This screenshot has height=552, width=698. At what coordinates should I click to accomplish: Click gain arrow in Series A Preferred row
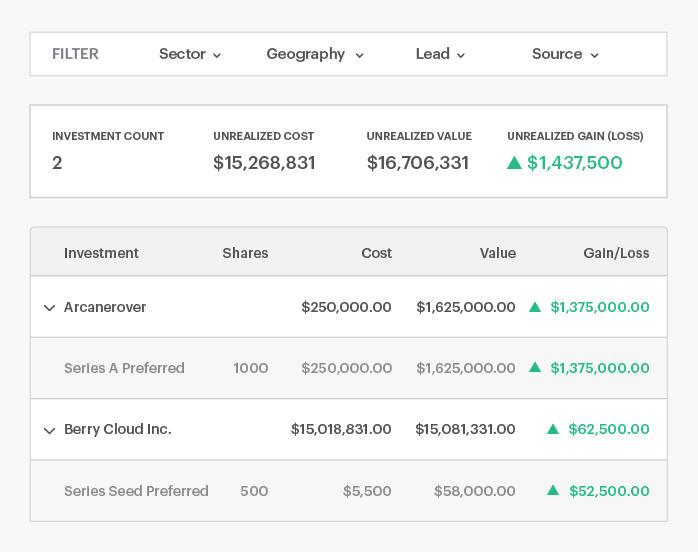(x=535, y=368)
